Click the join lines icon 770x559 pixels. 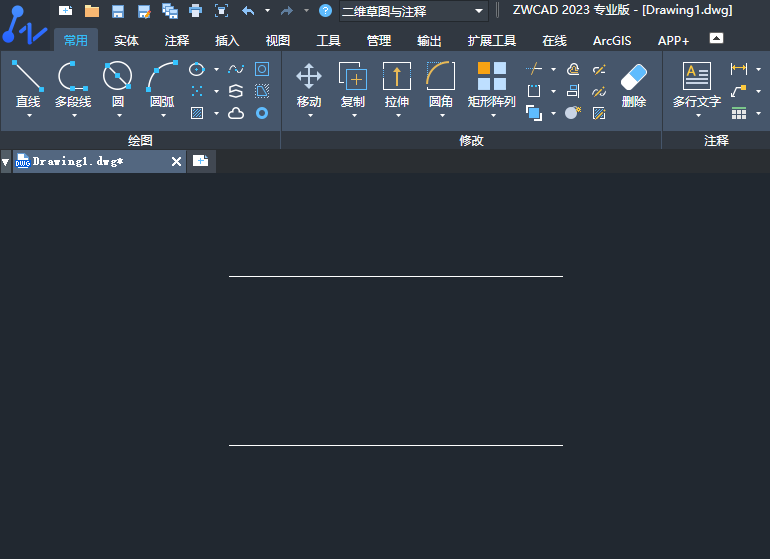pyautogui.click(x=599, y=91)
